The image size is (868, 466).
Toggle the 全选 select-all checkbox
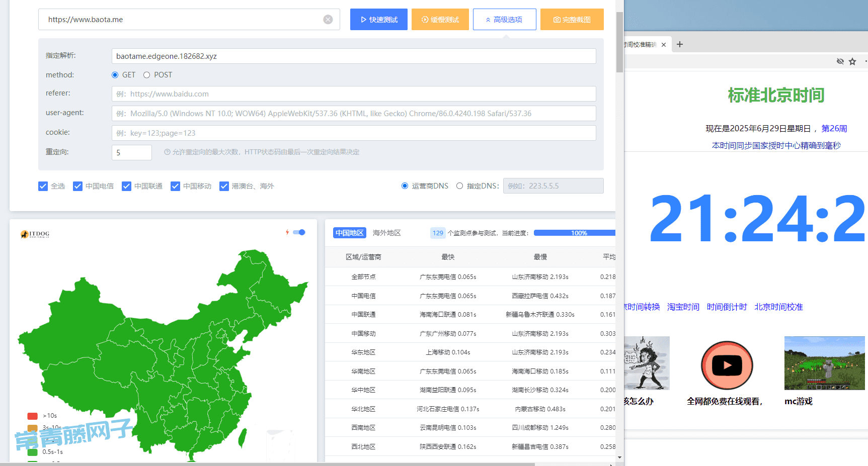(43, 186)
